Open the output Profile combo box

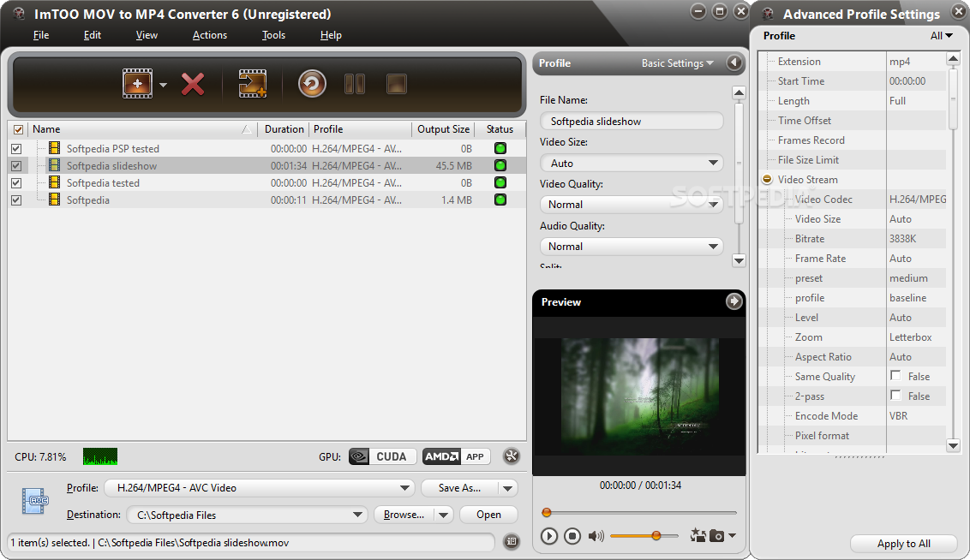tap(259, 488)
